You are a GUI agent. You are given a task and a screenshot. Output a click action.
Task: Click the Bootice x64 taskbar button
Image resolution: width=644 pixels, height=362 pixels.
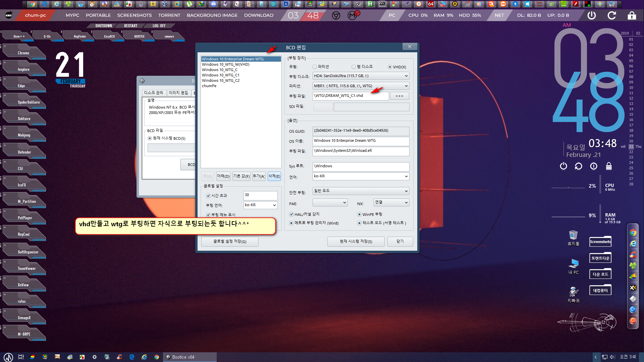pos(190,357)
